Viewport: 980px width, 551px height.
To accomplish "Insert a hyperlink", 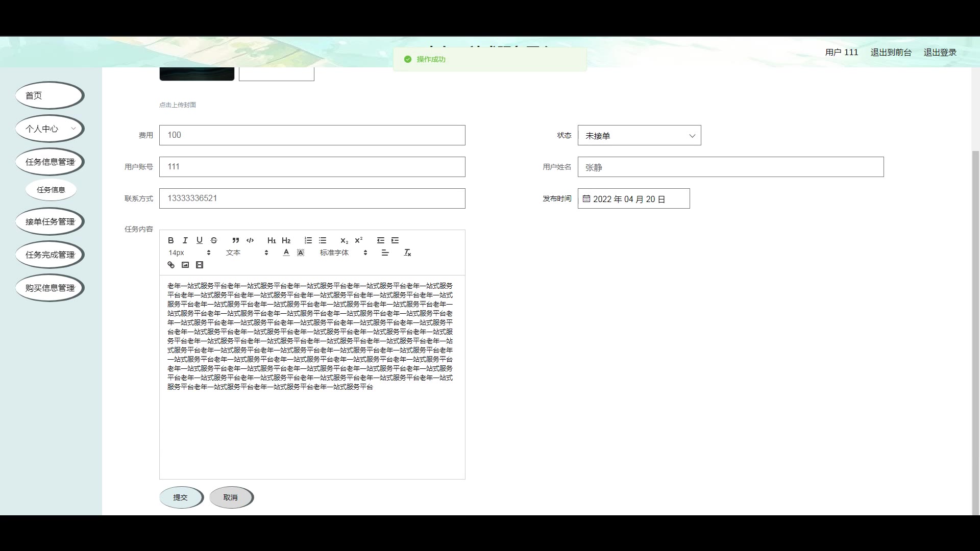I will [171, 265].
